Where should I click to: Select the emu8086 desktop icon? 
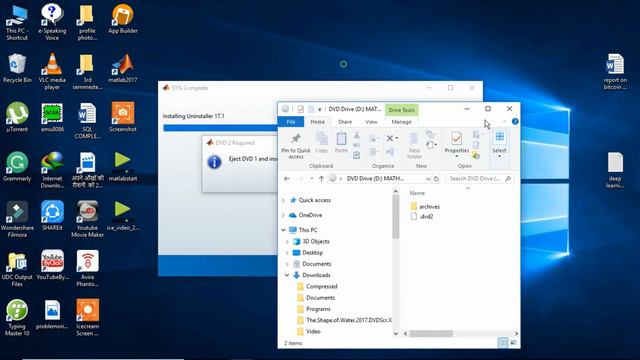click(52, 118)
